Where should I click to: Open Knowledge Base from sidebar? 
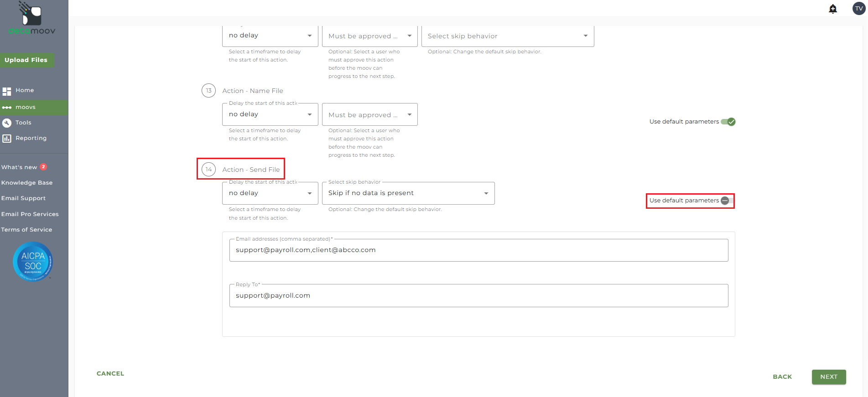tap(27, 183)
